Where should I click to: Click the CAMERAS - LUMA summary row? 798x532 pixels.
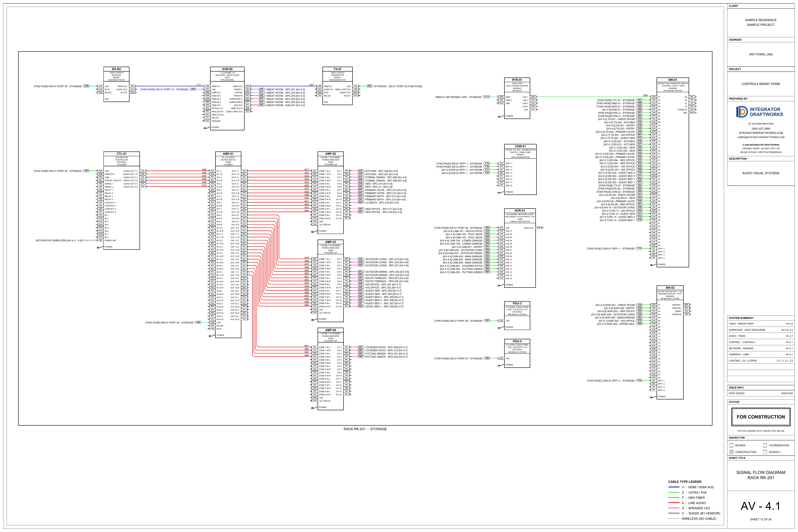(761, 355)
